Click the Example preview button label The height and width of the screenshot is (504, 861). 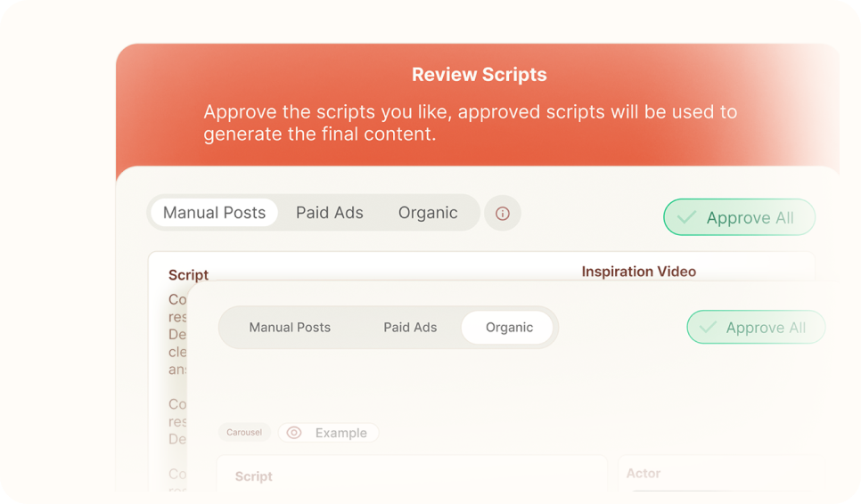pos(340,433)
